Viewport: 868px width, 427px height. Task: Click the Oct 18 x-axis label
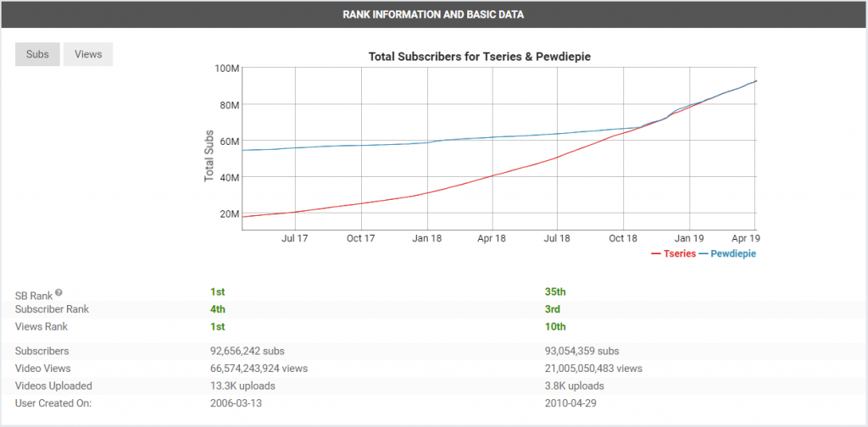623,238
